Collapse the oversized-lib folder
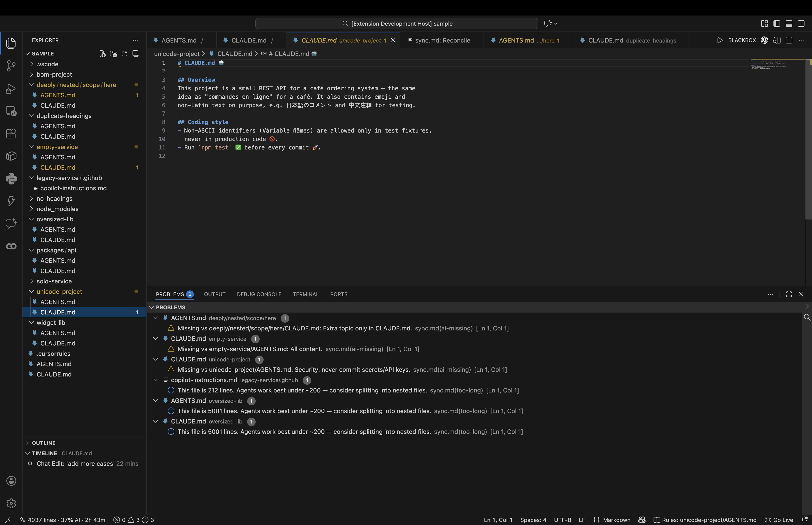The width and height of the screenshot is (812, 525). pos(84,219)
